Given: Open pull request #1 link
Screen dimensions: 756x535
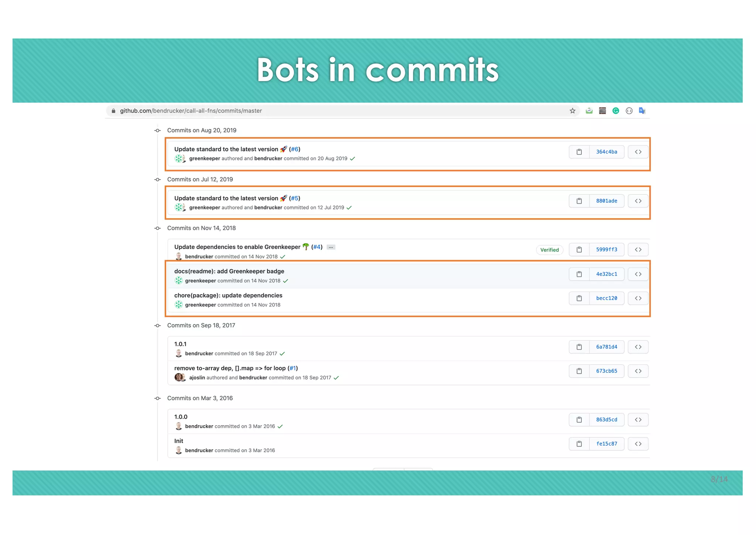Looking at the screenshot, I should [293, 368].
